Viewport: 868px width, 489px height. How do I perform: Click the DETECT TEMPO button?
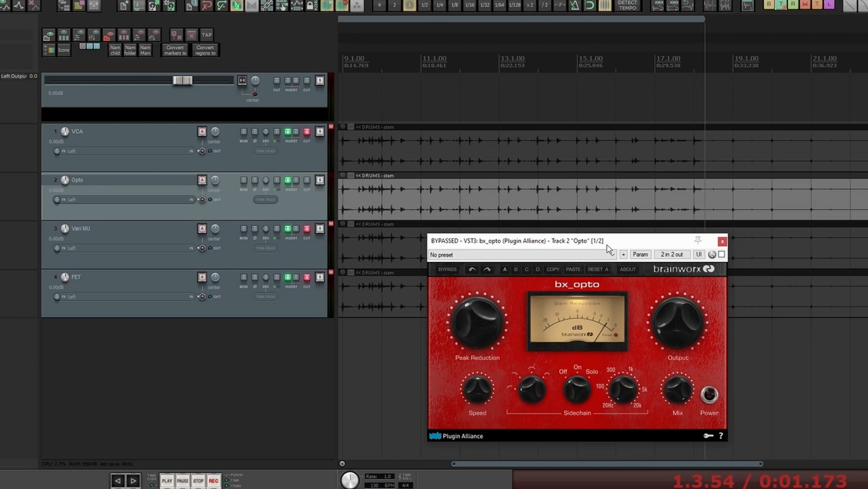pos(628,5)
